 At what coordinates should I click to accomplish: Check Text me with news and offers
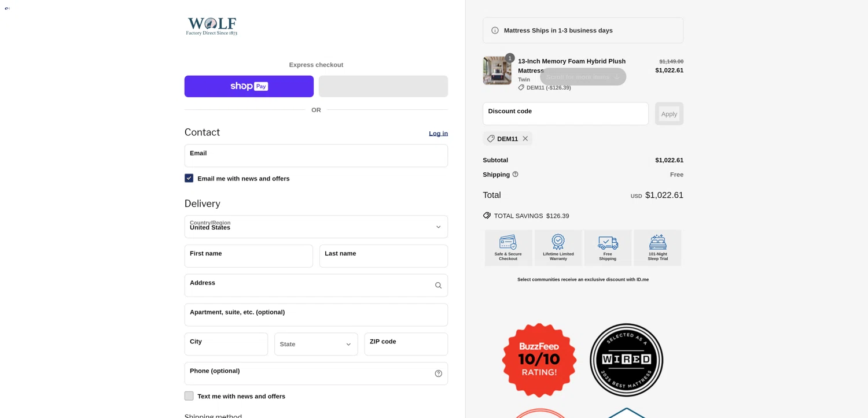(189, 396)
